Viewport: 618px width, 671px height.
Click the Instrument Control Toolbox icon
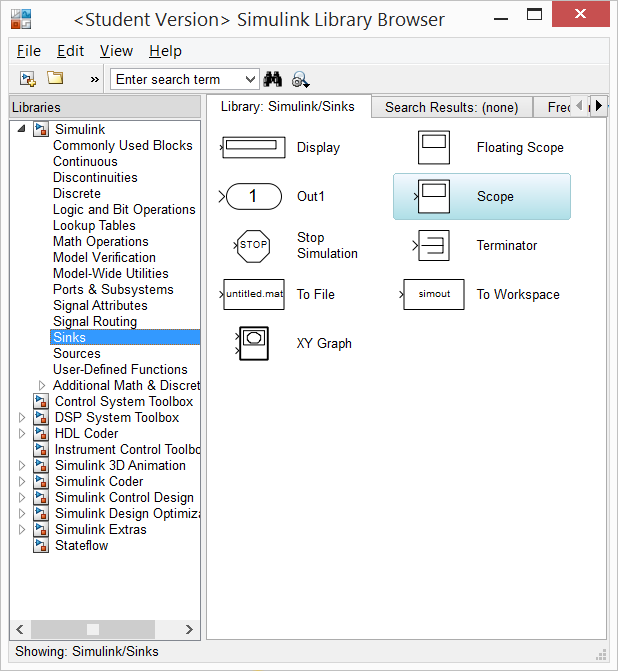pyautogui.click(x=41, y=449)
